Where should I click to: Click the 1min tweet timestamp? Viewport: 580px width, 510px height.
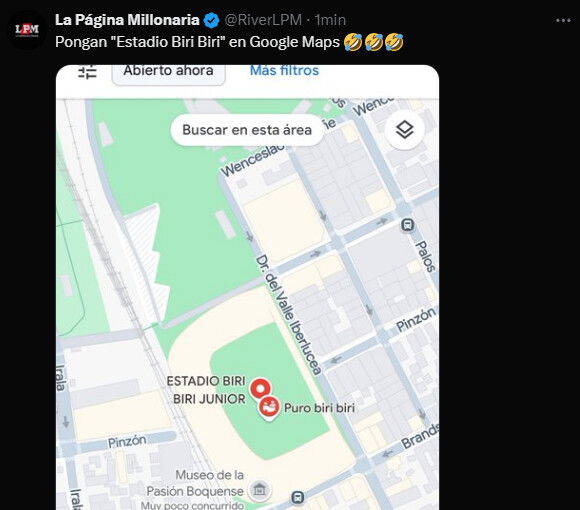330,20
